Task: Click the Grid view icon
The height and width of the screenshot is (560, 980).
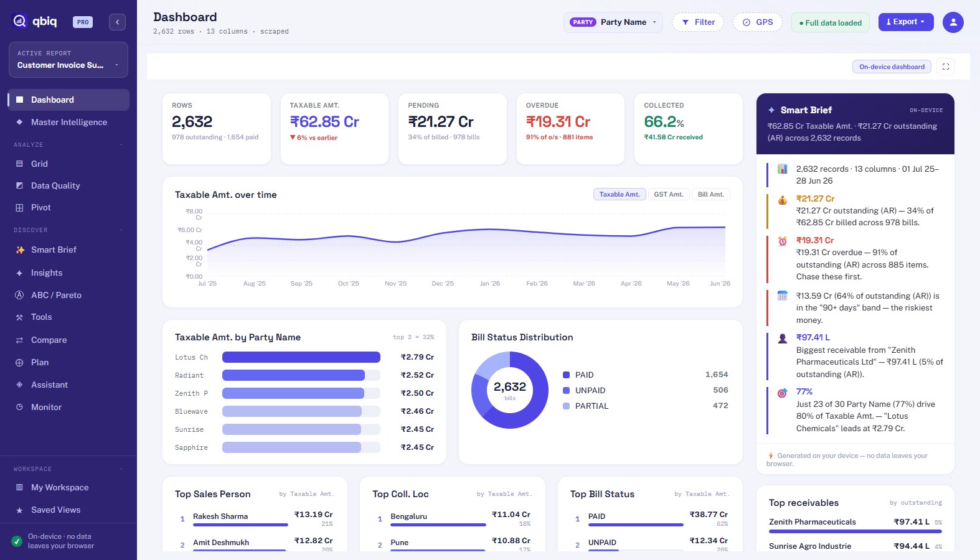Action: [x=19, y=164]
